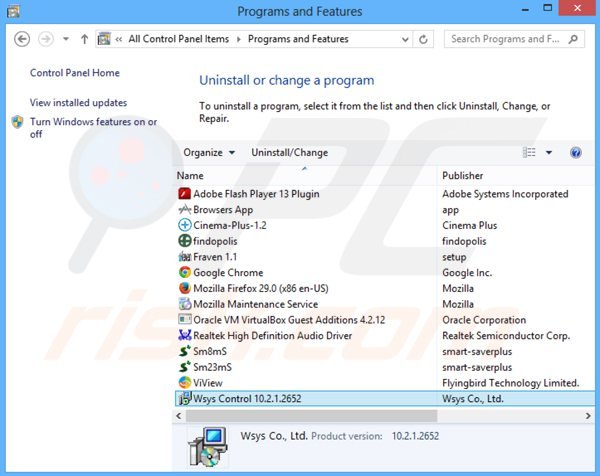This screenshot has height=476, width=600.
Task: Expand the breadcrumb chevron after All Control Panel Items
Action: click(x=239, y=39)
